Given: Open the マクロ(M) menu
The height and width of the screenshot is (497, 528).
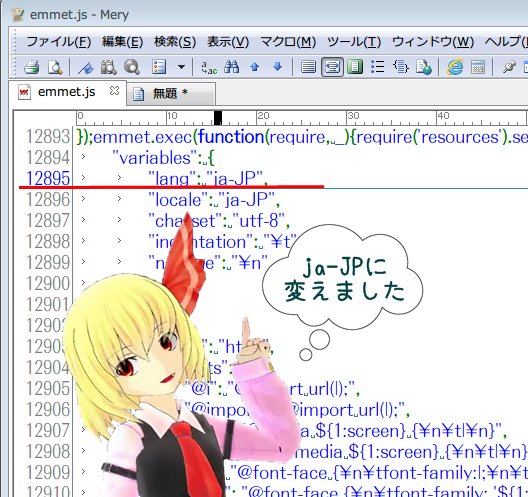Looking at the screenshot, I should click(288, 42).
